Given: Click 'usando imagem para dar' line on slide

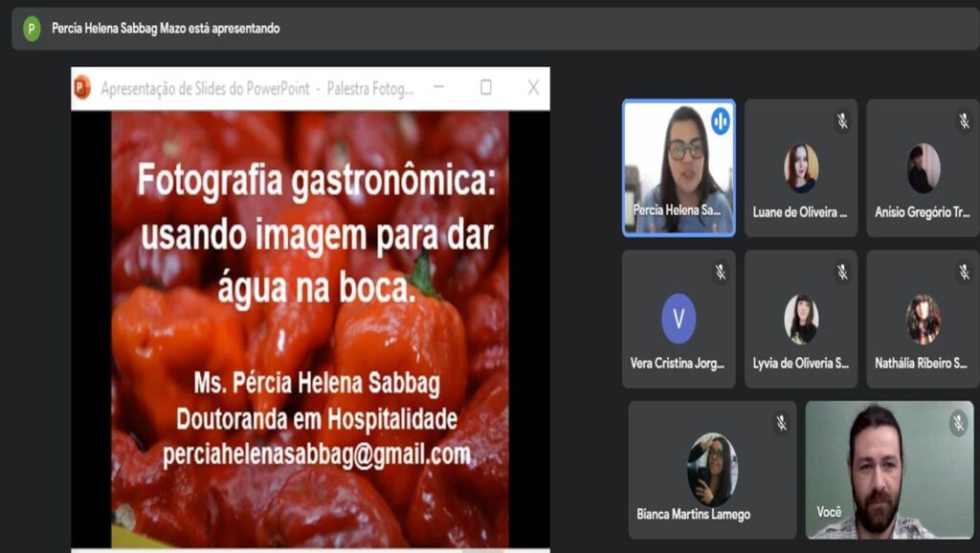Looking at the screenshot, I should (x=318, y=234).
